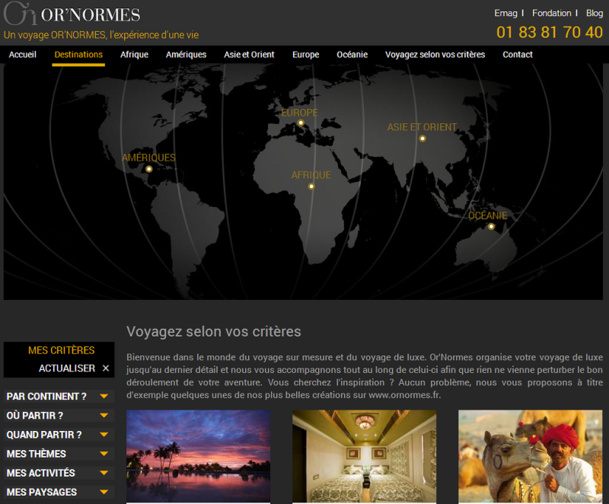The image size is (609, 504).
Task: Expand the Mes activités filter
Action: 104,473
